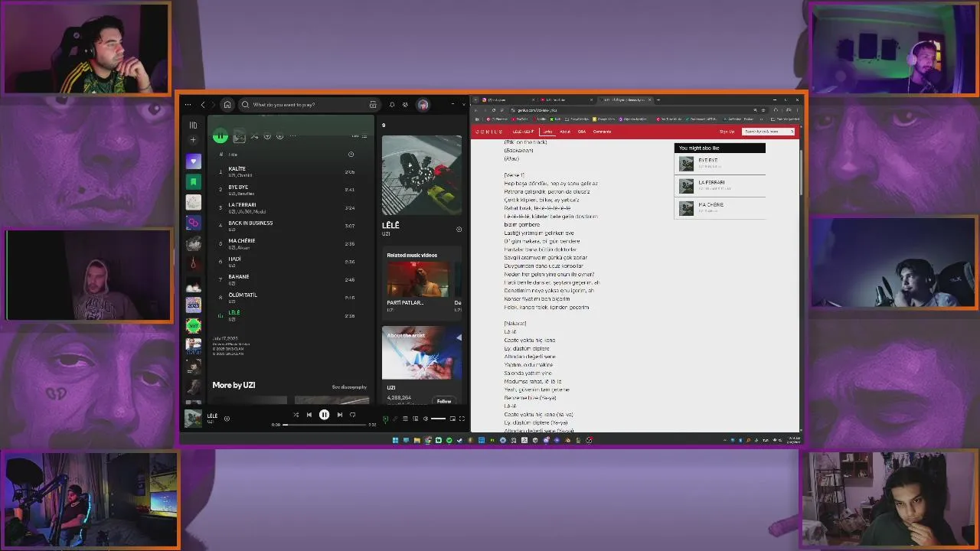Screen dimensions: 980x551
Task: Open Spotify three-dots menu at top left
Action: (188, 105)
